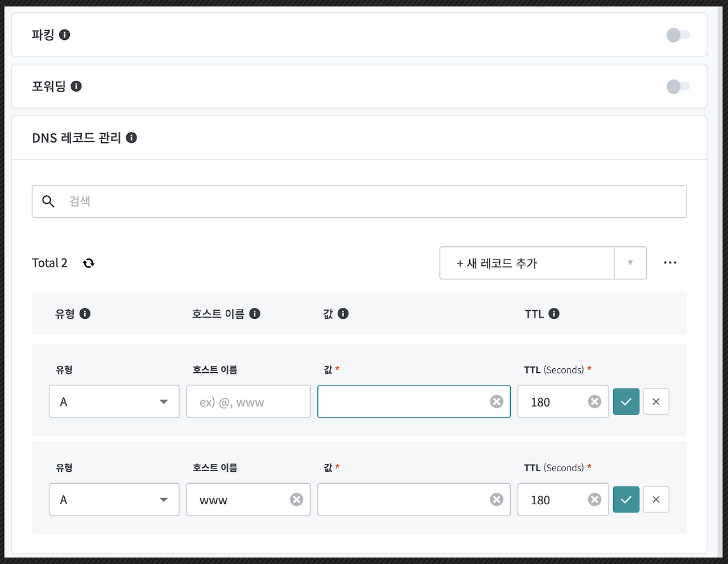
Task: Click the empty 호스트 이름 field with ex) @, www
Action: click(x=249, y=402)
